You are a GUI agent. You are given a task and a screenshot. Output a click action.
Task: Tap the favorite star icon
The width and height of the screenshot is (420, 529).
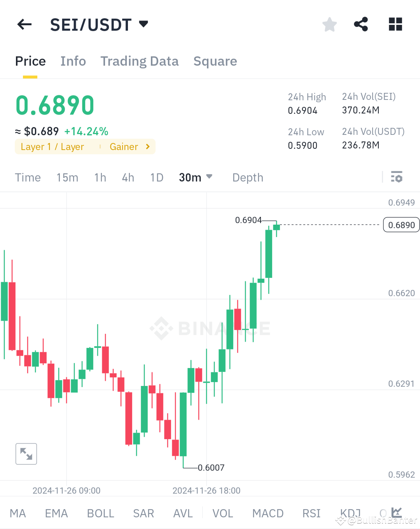coord(329,24)
